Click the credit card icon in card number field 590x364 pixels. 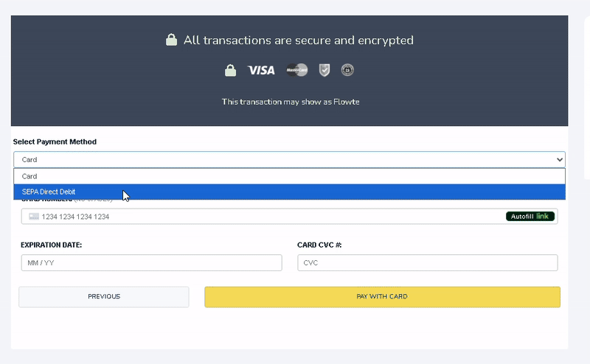tap(34, 217)
